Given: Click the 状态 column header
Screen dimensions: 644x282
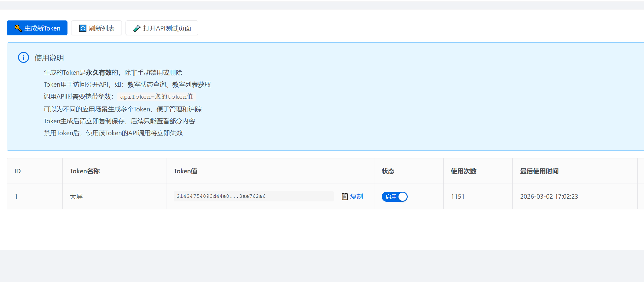Looking at the screenshot, I should [388, 171].
